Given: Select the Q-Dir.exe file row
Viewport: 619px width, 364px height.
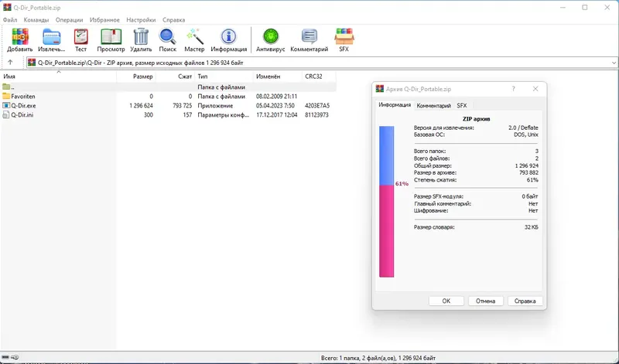Looking at the screenshot, I should [168, 106].
